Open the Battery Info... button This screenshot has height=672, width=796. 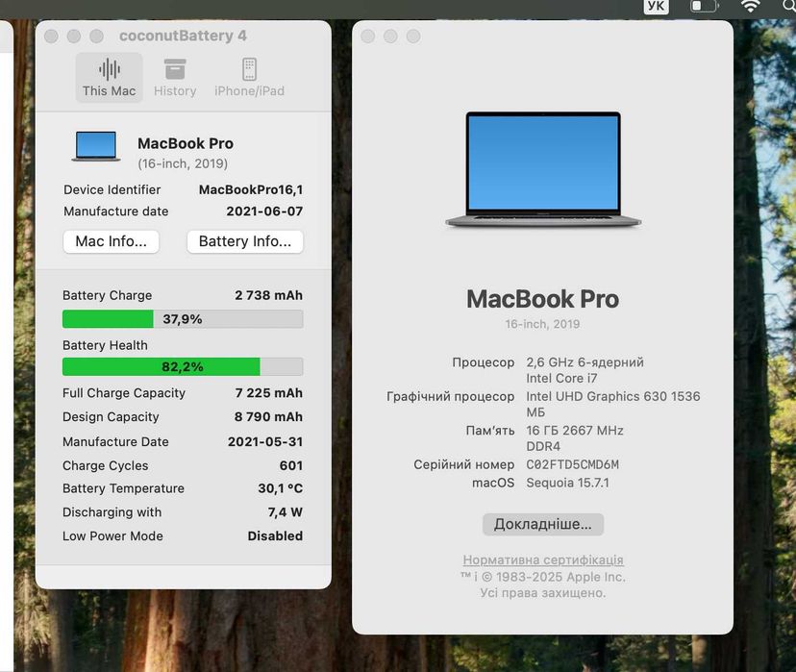(245, 241)
